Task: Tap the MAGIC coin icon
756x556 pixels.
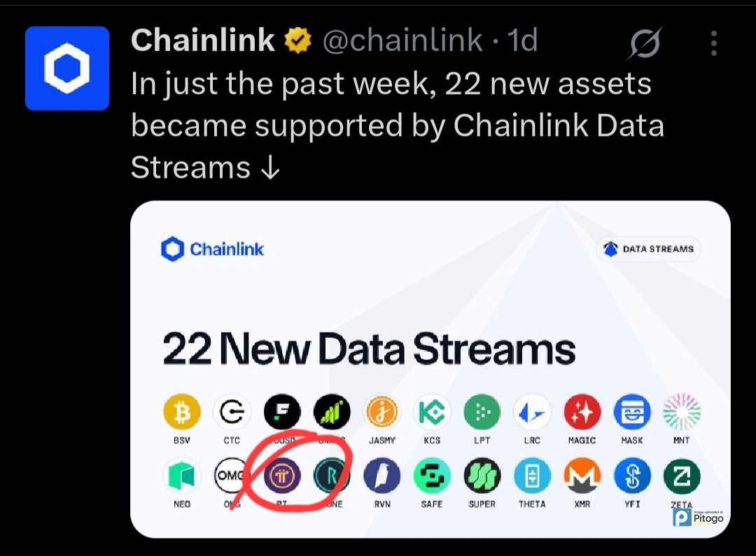Action: pyautogui.click(x=582, y=412)
